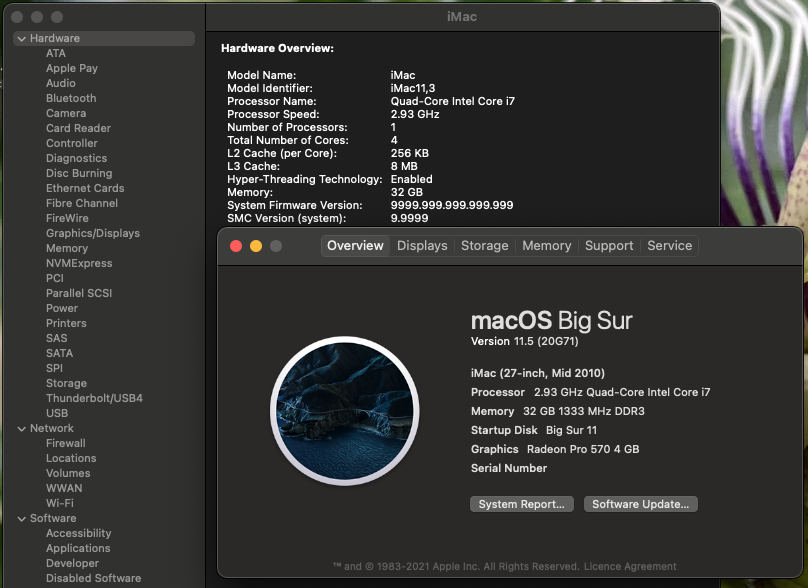808x588 pixels.
Task: Select WWAN under Network
Action: [64, 488]
